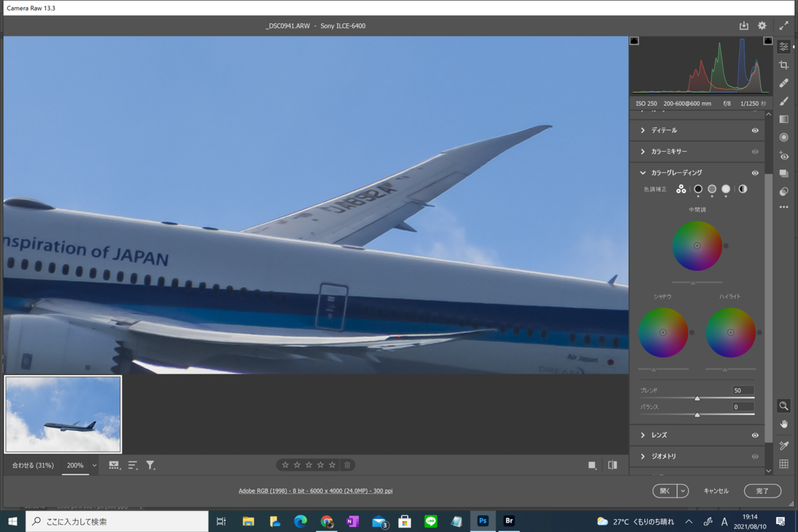Click the highlights color wheel

[x=731, y=332]
